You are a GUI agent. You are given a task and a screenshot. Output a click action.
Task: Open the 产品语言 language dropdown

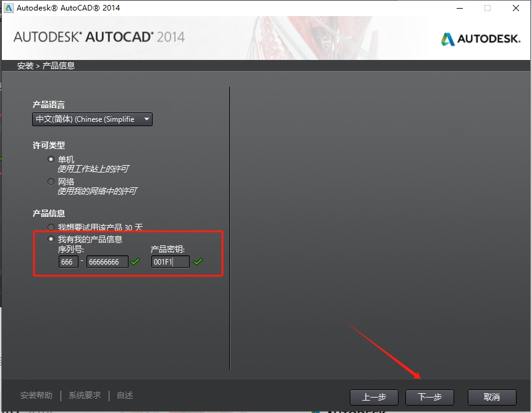(x=91, y=119)
